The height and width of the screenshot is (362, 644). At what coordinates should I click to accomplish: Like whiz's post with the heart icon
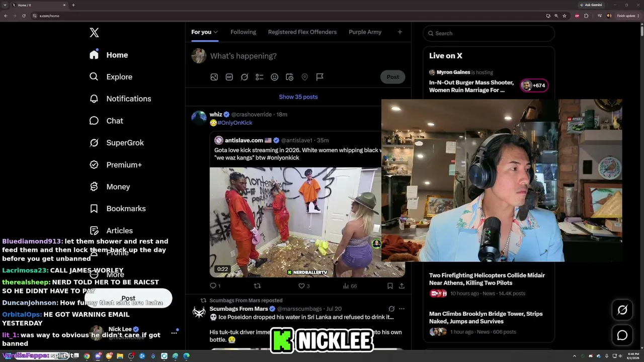tap(301, 286)
